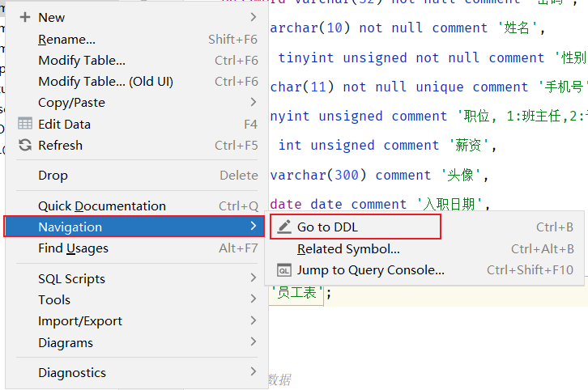This screenshot has height=390, width=588.
Task: Select Rename... from the context menu
Action: [x=66, y=39]
